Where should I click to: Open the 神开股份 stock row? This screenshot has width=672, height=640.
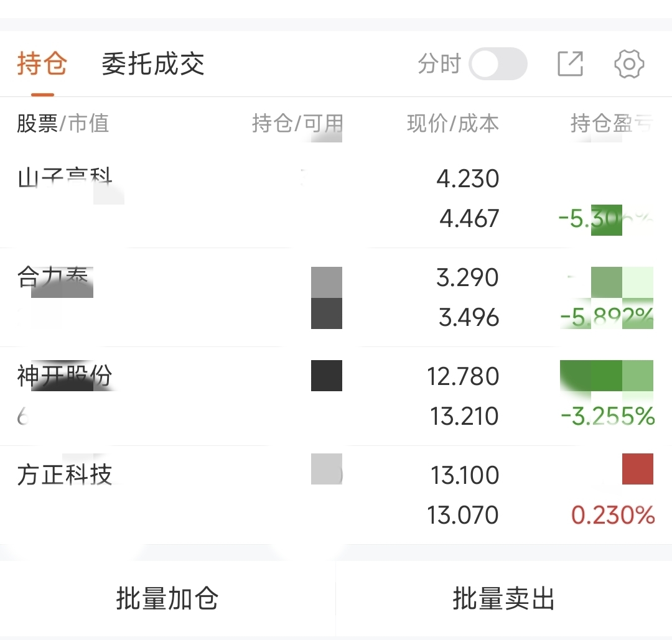pyautogui.click(x=187, y=396)
